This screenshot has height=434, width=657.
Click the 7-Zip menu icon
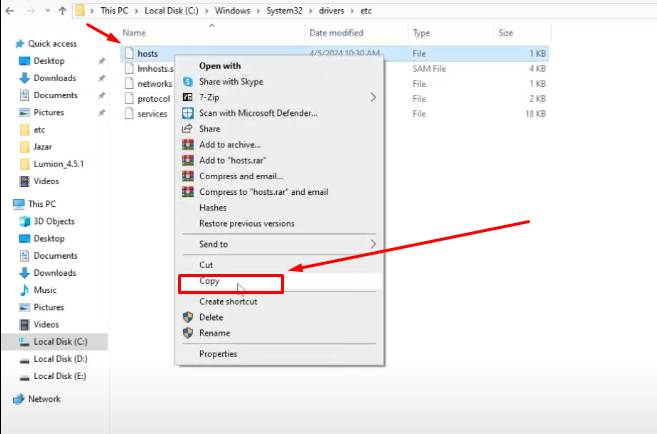coord(187,97)
